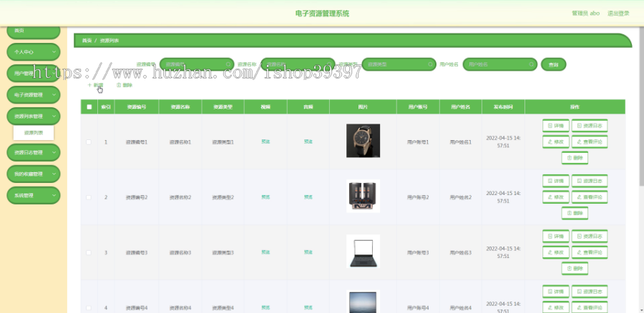The image size is (644, 313).
Task: Click the 资源类型 column header
Action: tap(223, 106)
